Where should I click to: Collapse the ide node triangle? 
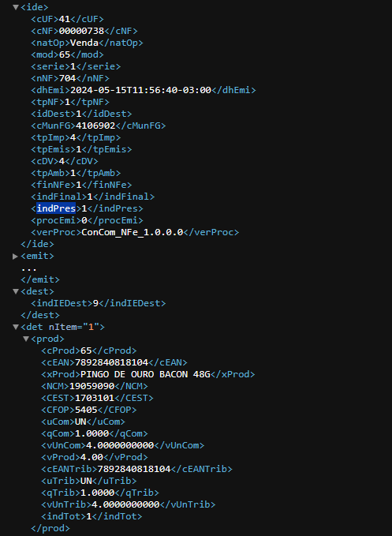pos(16,7)
